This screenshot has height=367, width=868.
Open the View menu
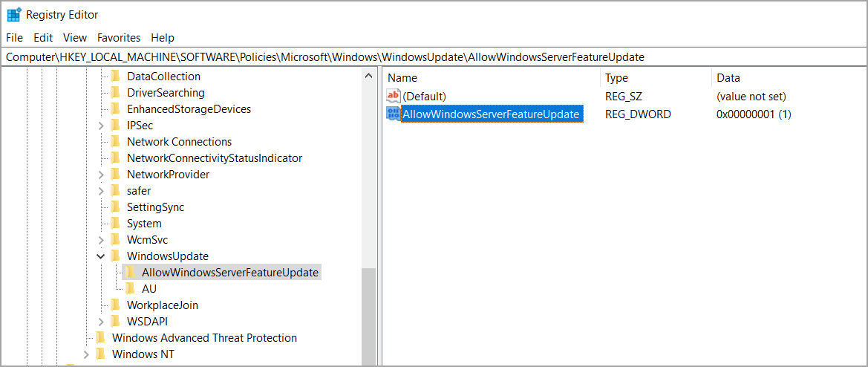tap(75, 38)
